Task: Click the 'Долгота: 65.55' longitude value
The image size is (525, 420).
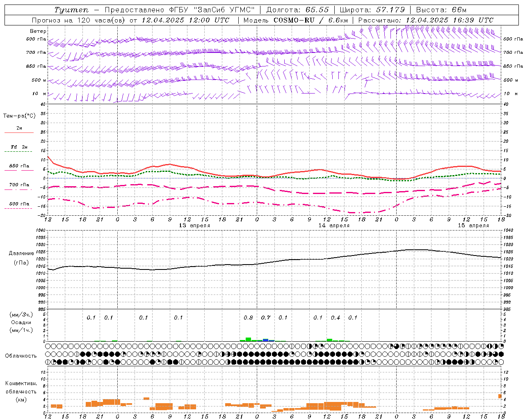Action: (298, 10)
